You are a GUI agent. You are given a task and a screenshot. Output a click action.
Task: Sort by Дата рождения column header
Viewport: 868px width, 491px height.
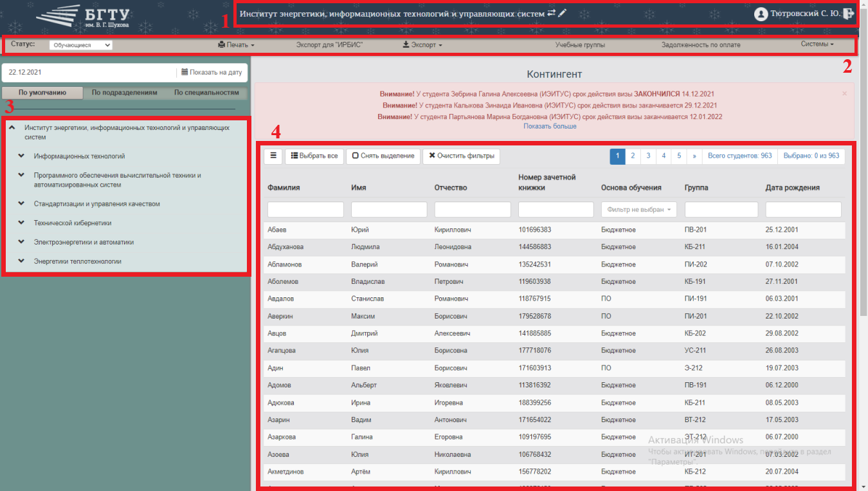click(x=792, y=188)
